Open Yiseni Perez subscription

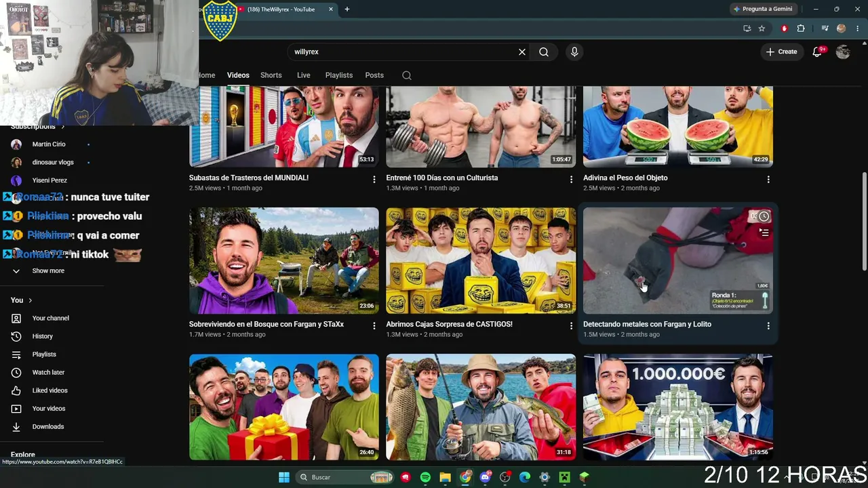[x=51, y=180]
